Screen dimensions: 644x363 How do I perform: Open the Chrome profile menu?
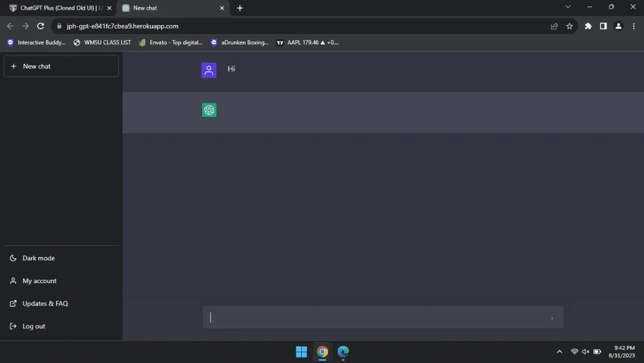(x=618, y=26)
